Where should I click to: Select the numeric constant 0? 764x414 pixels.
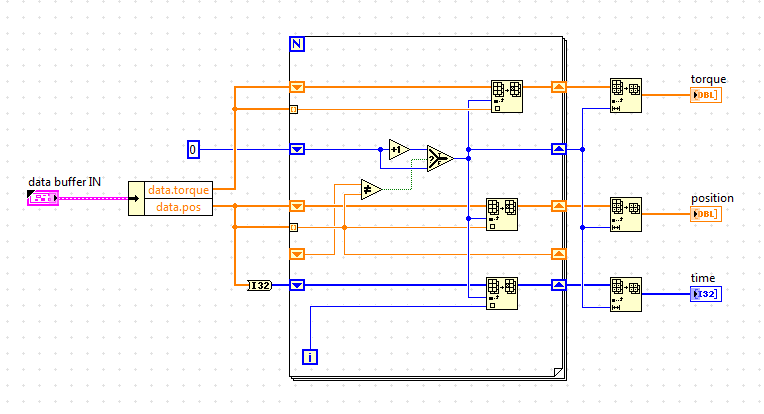coord(193,150)
